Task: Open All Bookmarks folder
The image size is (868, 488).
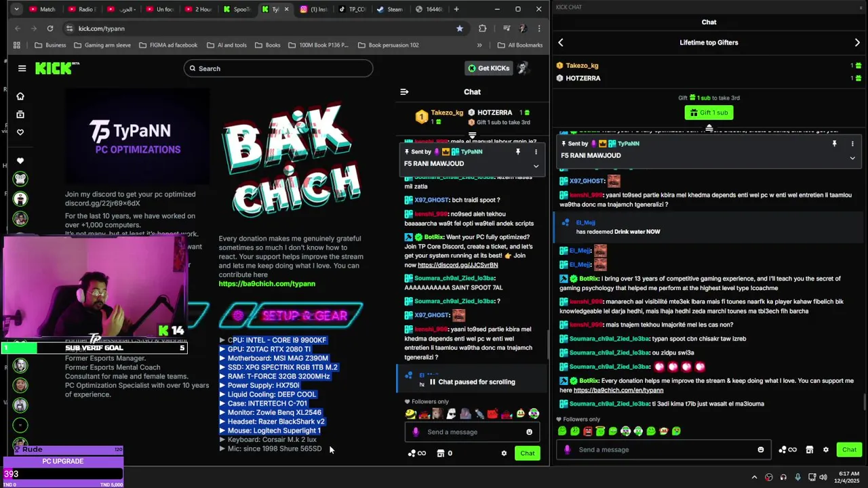Action: point(520,45)
